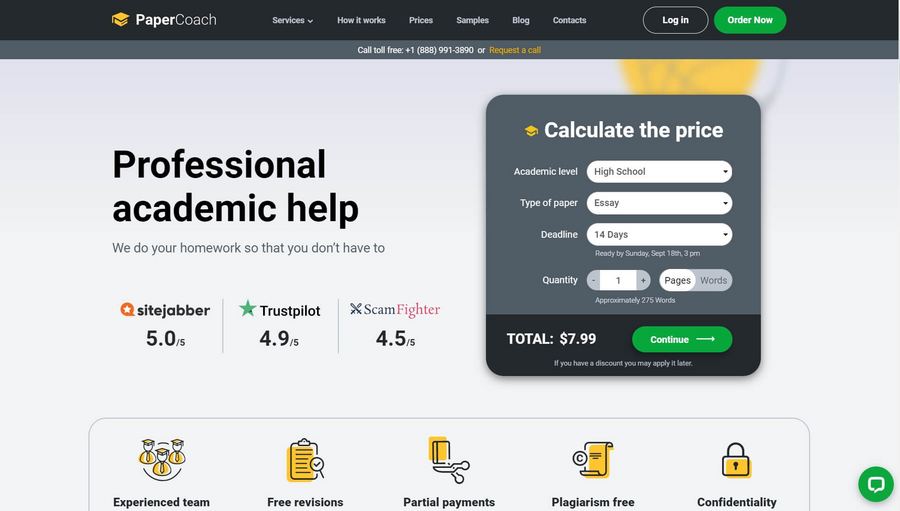Click the Sitejabber logo
Viewport: 900px width, 511px height.
pyautogui.click(x=165, y=310)
